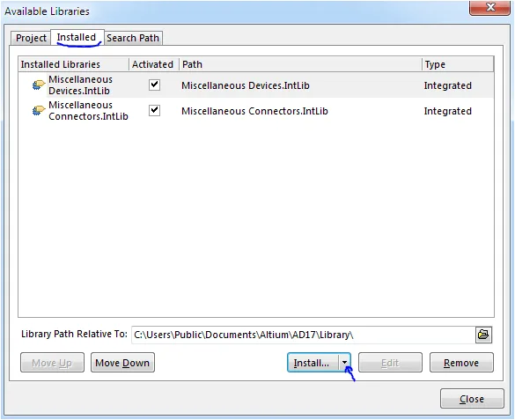Image resolution: width=515 pixels, height=420 pixels.
Task: Select the Miscellaneous Connectors.IntLib row path
Action: [254, 111]
